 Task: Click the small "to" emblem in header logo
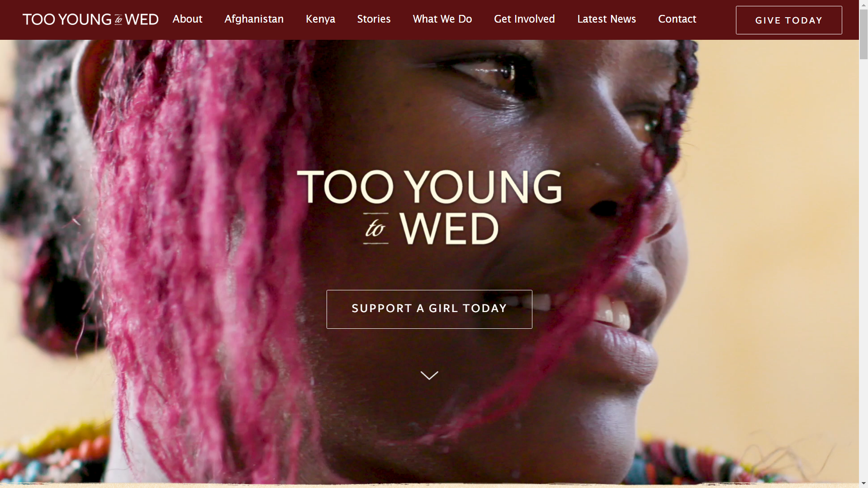[119, 20]
